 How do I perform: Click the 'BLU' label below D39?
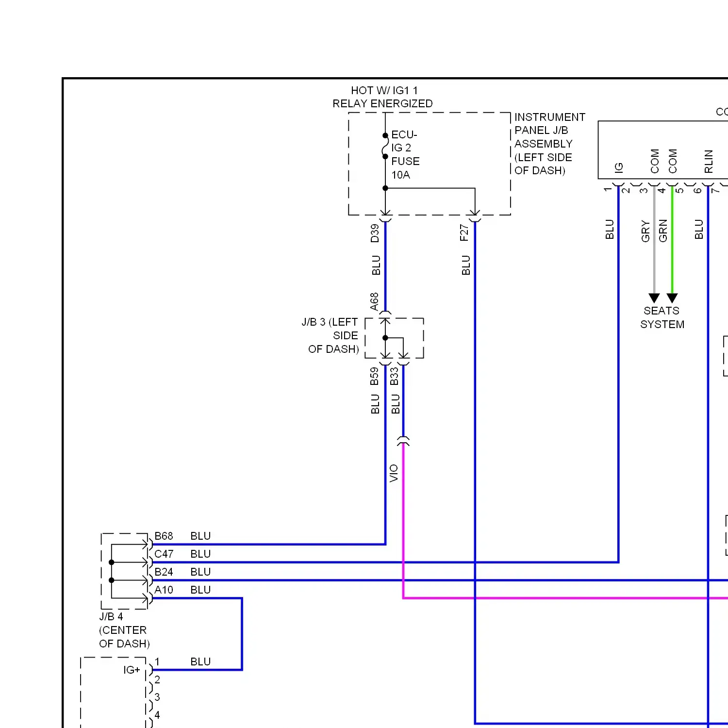[376, 265]
